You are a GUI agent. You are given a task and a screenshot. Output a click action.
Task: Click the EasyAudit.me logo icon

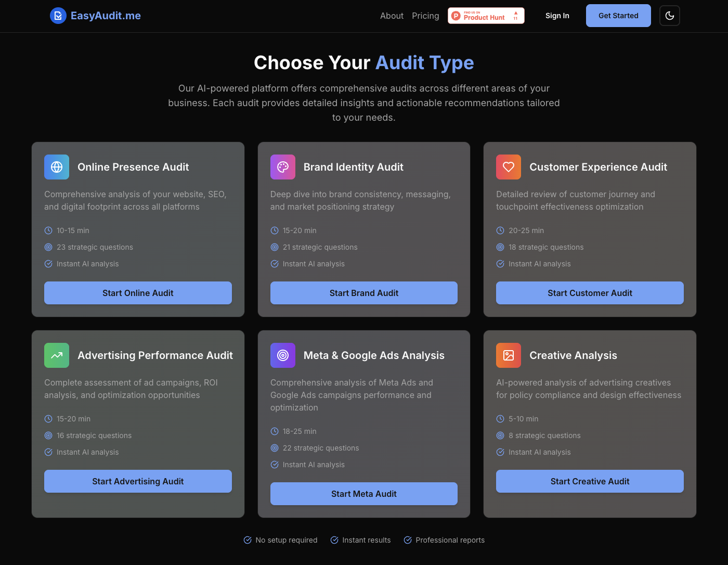pyautogui.click(x=58, y=16)
